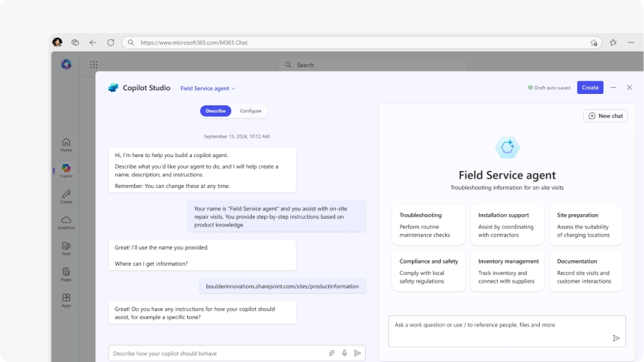Refresh the browser page
Image resolution: width=644 pixels, height=362 pixels.
(111, 42)
